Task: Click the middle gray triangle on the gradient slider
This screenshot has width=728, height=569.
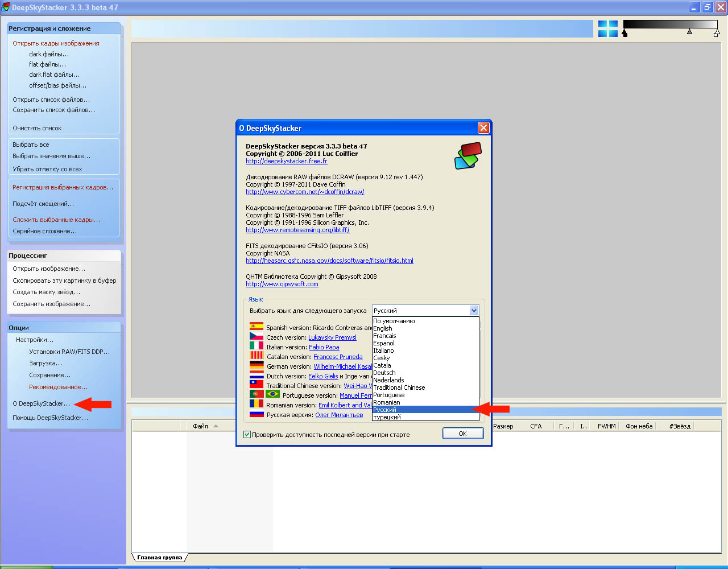Action: click(689, 32)
